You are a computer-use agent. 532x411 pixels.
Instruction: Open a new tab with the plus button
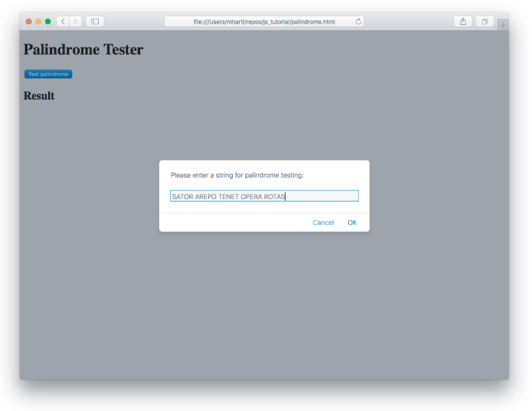coord(503,24)
